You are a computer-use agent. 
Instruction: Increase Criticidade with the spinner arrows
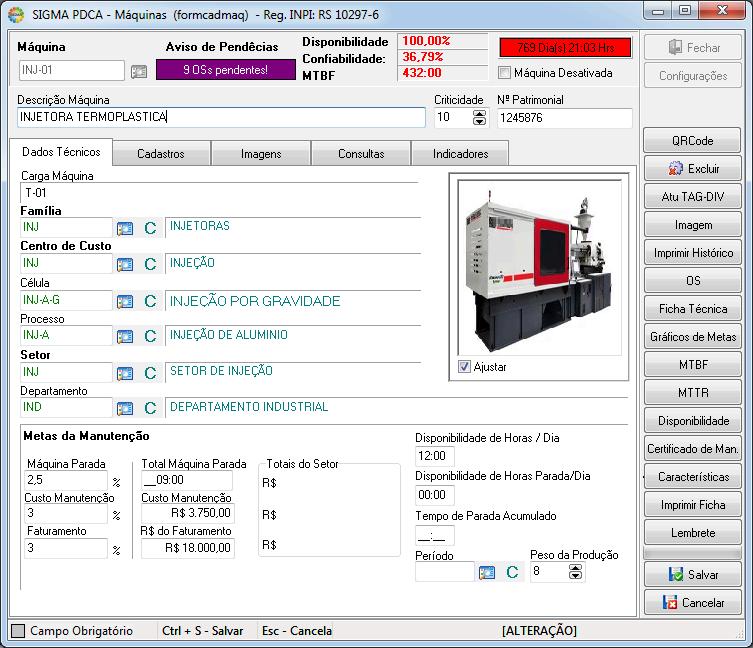point(479,114)
